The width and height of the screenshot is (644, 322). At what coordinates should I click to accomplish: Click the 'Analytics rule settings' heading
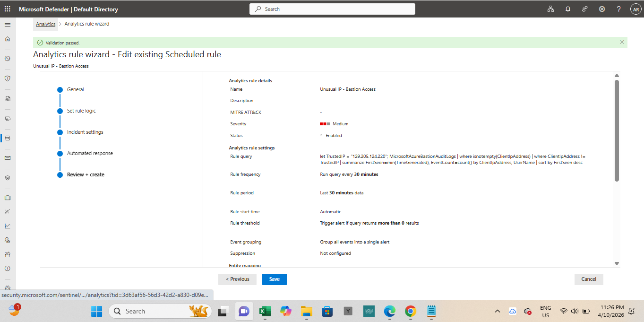(252, 148)
